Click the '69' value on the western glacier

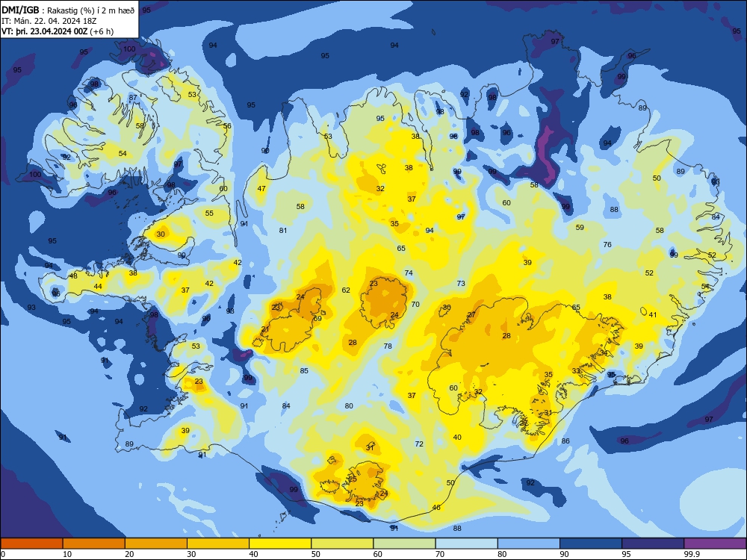point(317,319)
